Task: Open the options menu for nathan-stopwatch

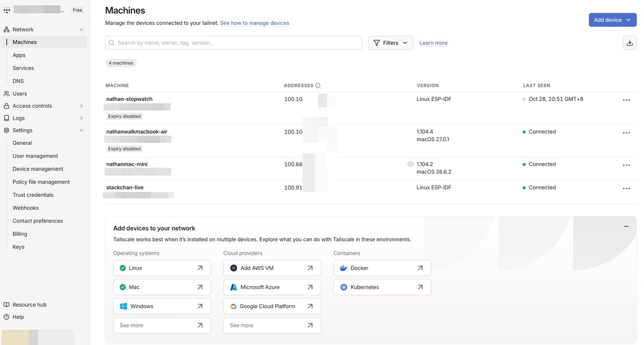Action: click(626, 100)
